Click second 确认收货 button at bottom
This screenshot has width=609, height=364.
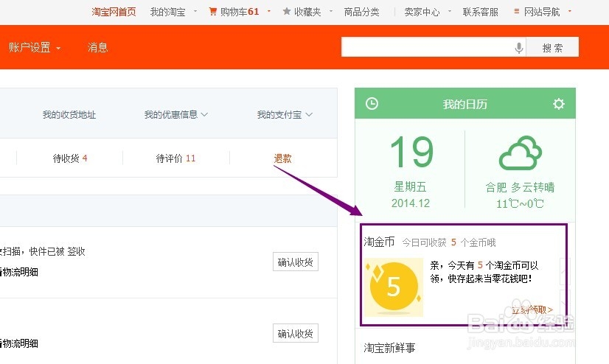296,333
